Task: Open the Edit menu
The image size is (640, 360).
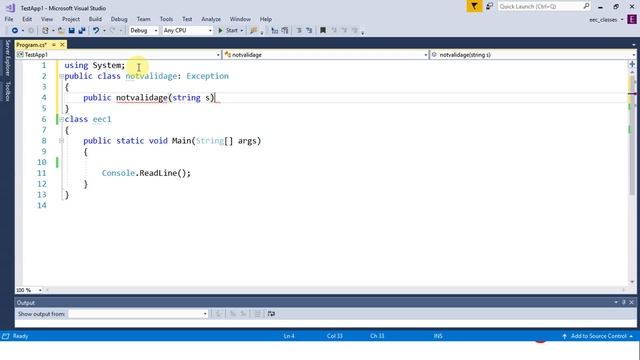Action: click(x=27, y=19)
